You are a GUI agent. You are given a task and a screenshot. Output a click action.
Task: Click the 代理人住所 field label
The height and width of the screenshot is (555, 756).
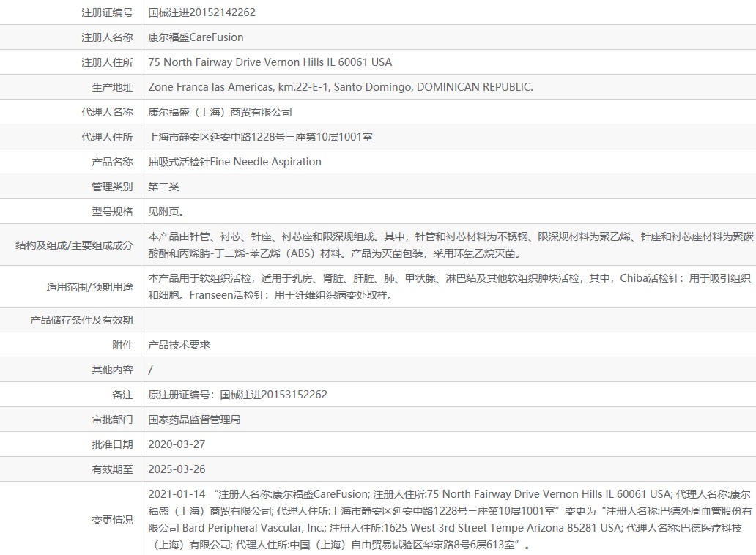(x=107, y=137)
